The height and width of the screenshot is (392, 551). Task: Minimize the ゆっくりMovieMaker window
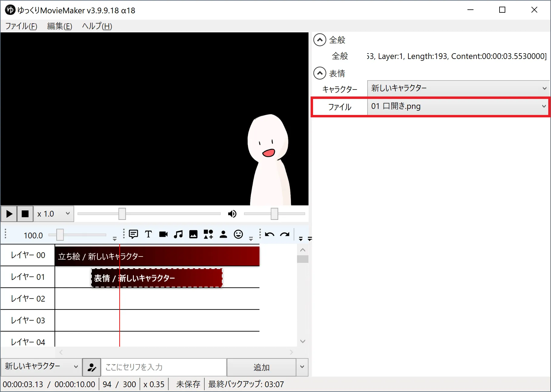(x=470, y=10)
